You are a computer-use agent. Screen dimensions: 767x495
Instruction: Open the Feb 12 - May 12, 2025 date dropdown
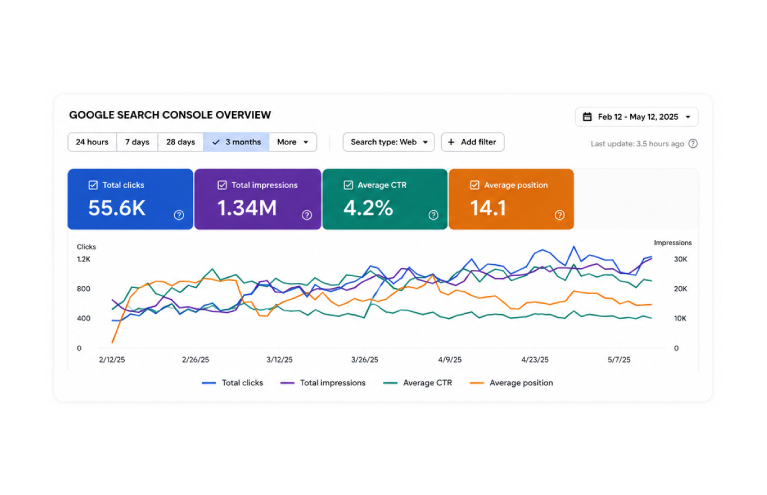click(x=636, y=117)
